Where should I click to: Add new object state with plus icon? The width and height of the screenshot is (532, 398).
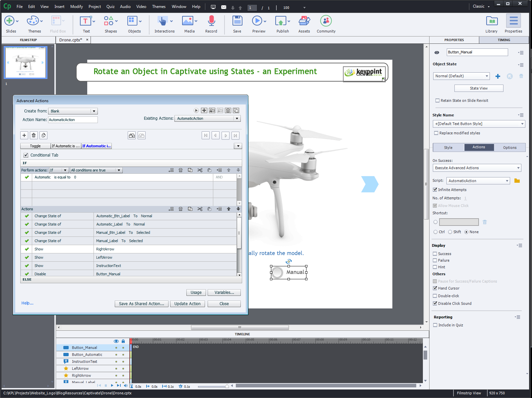pyautogui.click(x=498, y=76)
